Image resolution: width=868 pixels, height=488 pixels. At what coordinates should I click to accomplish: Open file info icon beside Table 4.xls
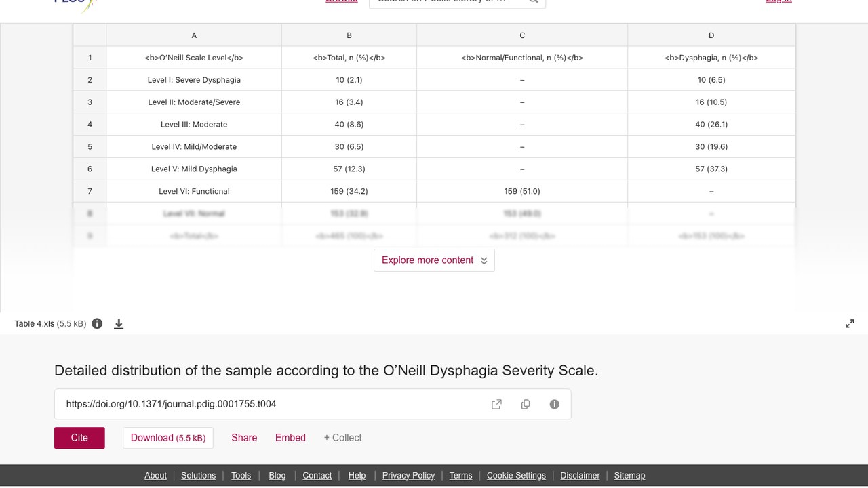[x=97, y=323]
